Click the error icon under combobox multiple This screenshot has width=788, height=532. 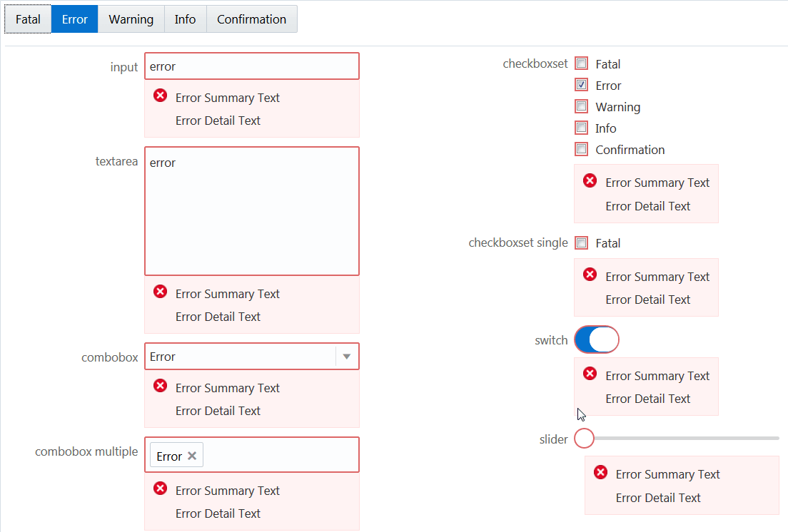pos(160,488)
